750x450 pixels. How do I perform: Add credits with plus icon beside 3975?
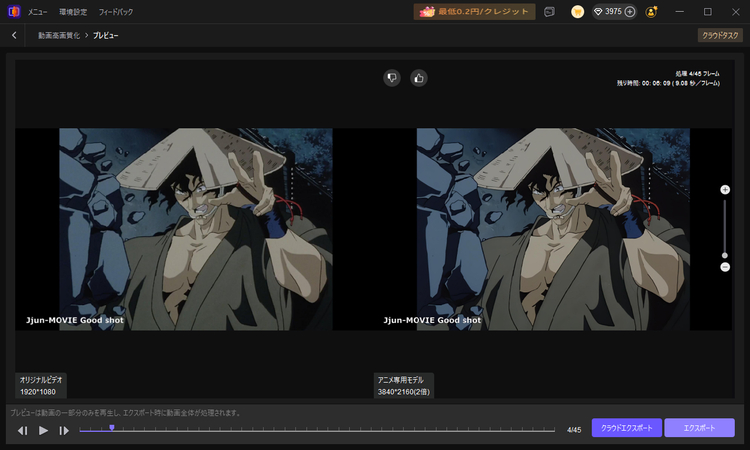coord(630,11)
